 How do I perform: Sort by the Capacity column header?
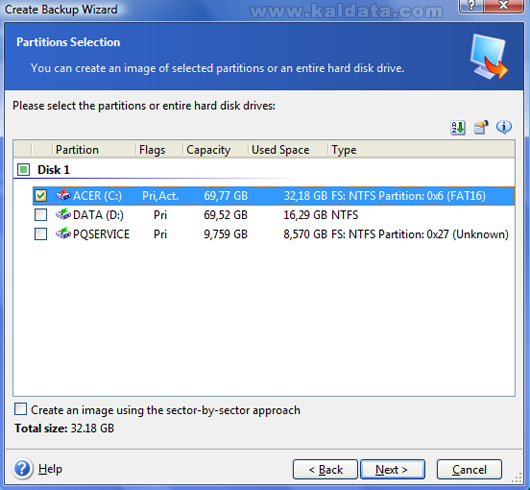[215, 150]
